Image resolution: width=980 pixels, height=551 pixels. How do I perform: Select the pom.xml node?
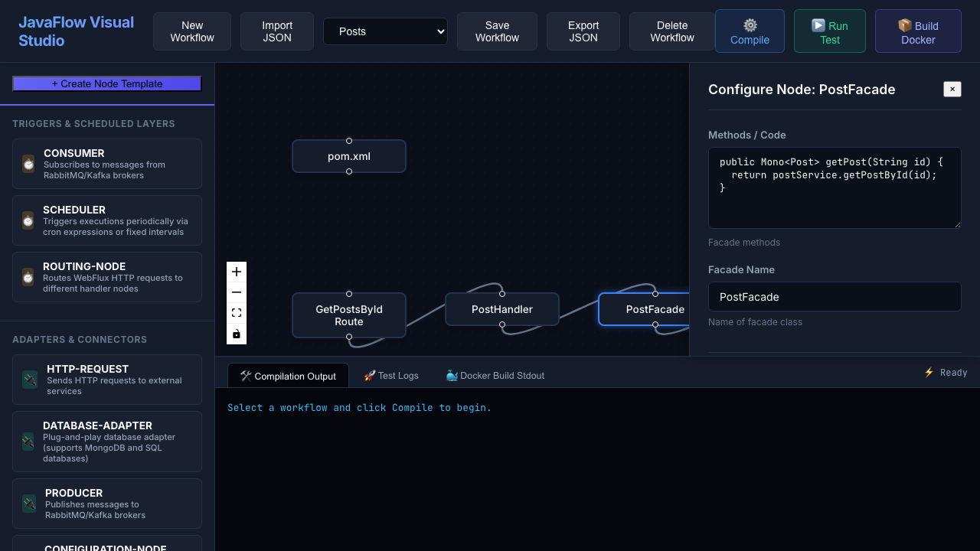coord(349,156)
